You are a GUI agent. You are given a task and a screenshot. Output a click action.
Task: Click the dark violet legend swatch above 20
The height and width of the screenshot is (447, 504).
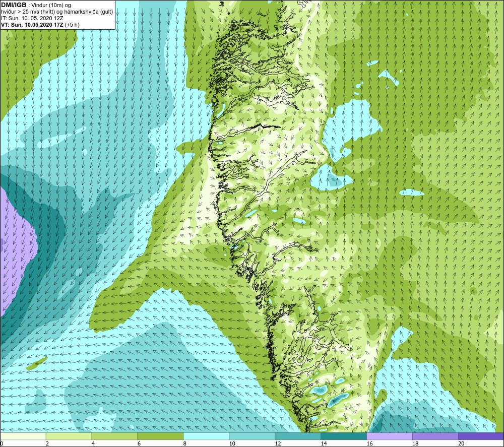(481, 436)
